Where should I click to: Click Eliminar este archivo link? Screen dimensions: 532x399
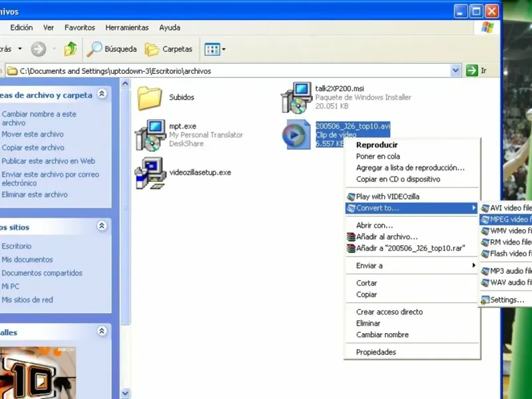(35, 195)
